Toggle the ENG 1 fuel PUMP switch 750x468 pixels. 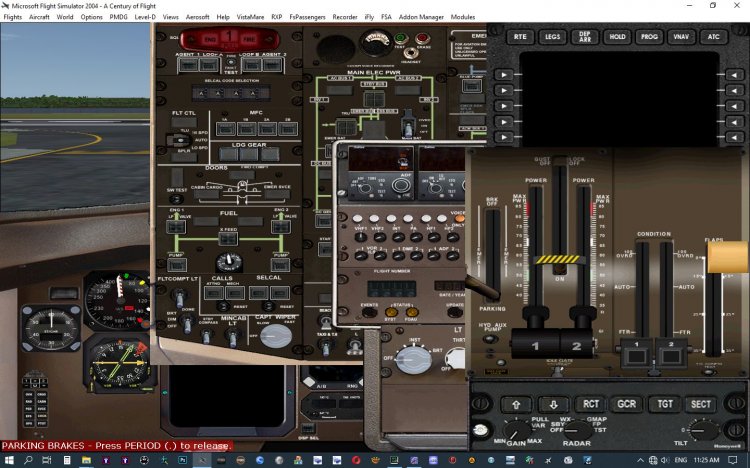(x=176, y=266)
